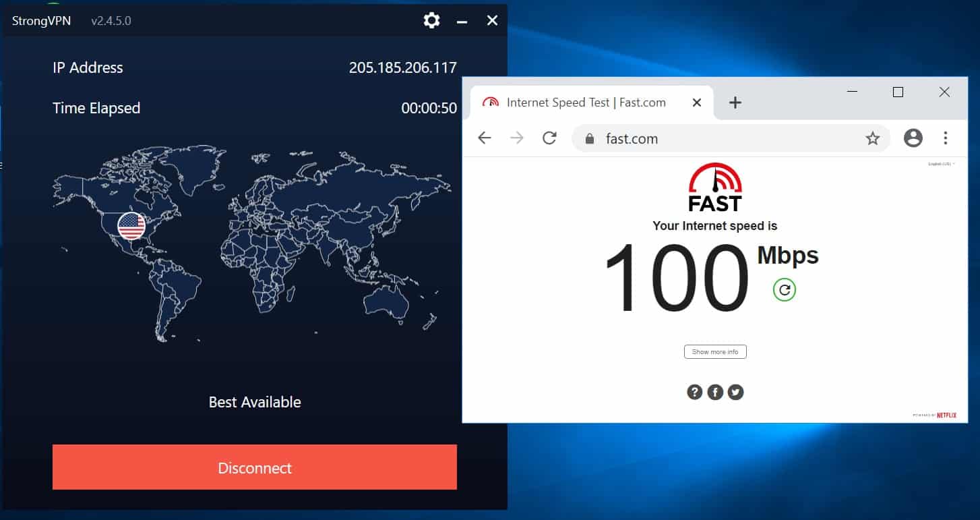
Task: Open a new Chrome tab
Action: [735, 103]
